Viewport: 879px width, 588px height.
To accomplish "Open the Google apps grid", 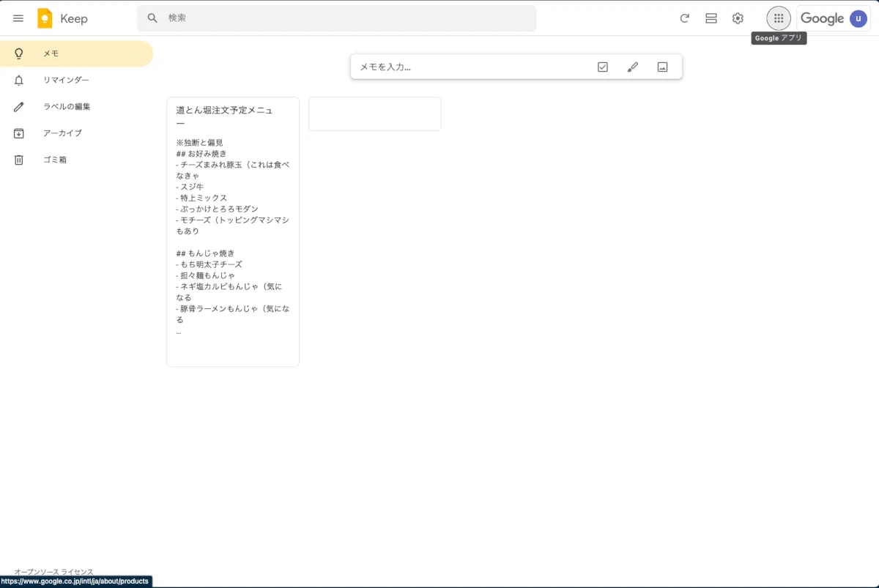I will (779, 18).
